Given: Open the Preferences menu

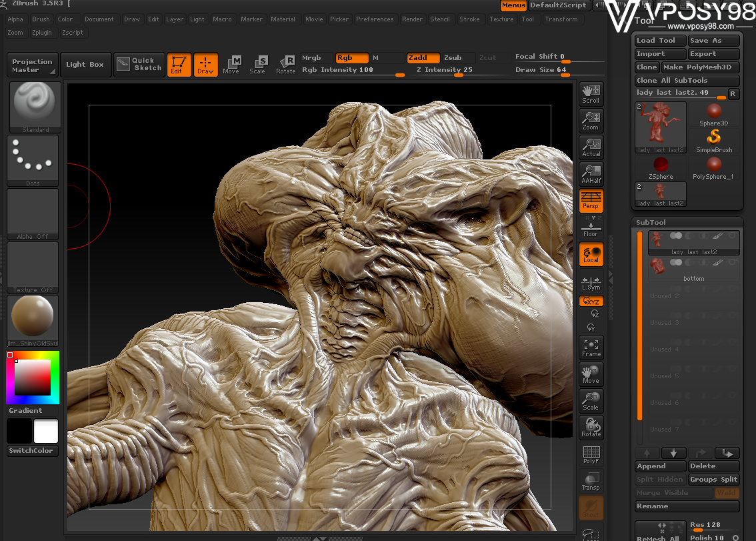Looking at the screenshot, I should (375, 19).
